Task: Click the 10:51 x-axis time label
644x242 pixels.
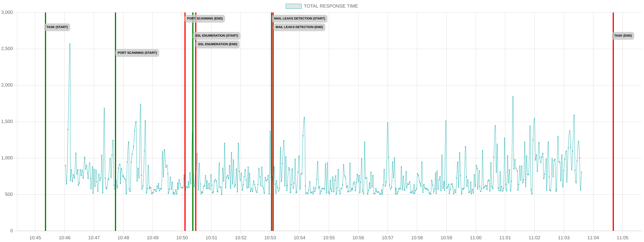Action: (212, 238)
